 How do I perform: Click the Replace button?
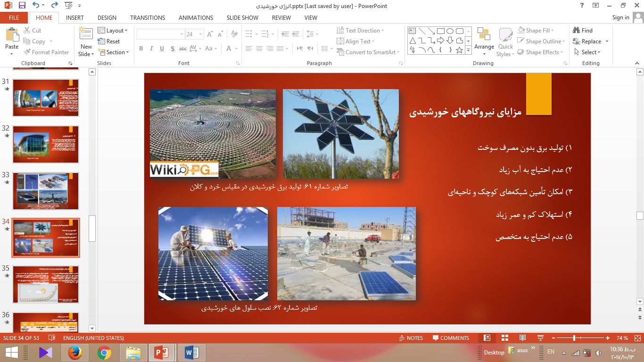[x=587, y=41]
